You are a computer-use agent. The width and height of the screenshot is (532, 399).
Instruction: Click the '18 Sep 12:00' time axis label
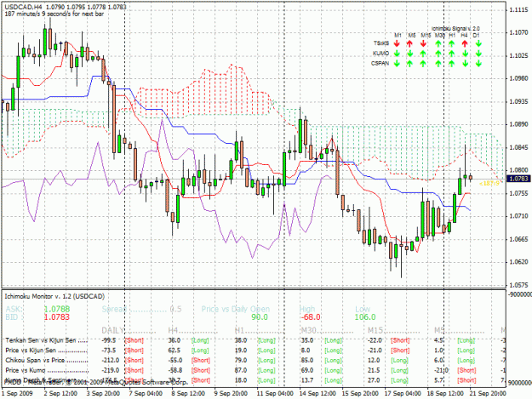(x=445, y=394)
